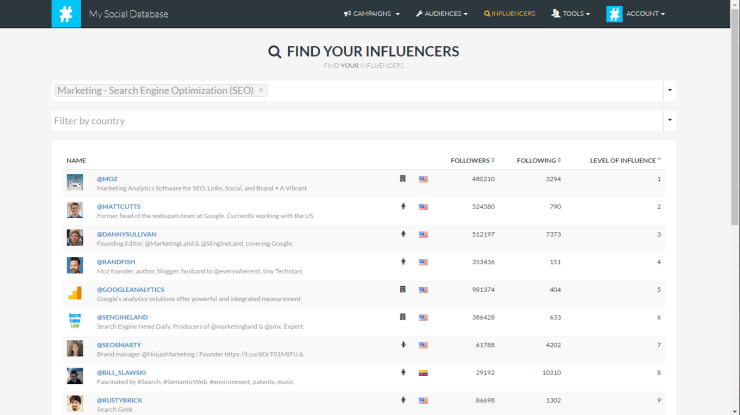
Task: Open the @GOOGLEANALYTICS profile link
Action: tap(131, 289)
